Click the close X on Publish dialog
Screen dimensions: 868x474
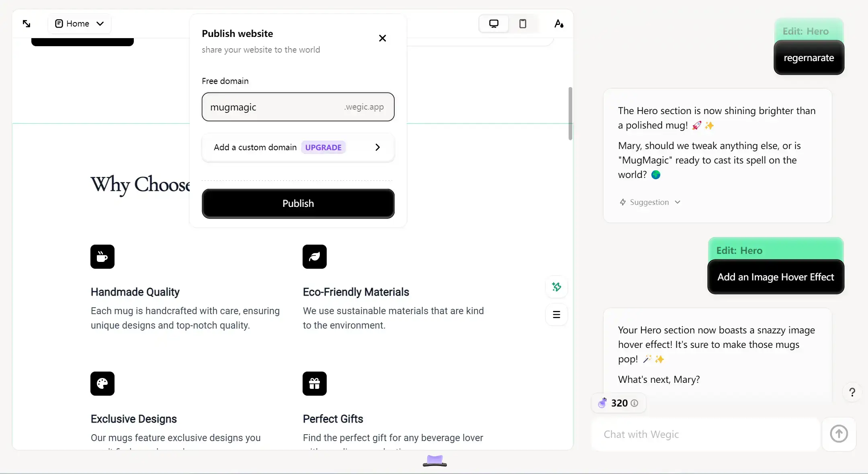pyautogui.click(x=382, y=37)
